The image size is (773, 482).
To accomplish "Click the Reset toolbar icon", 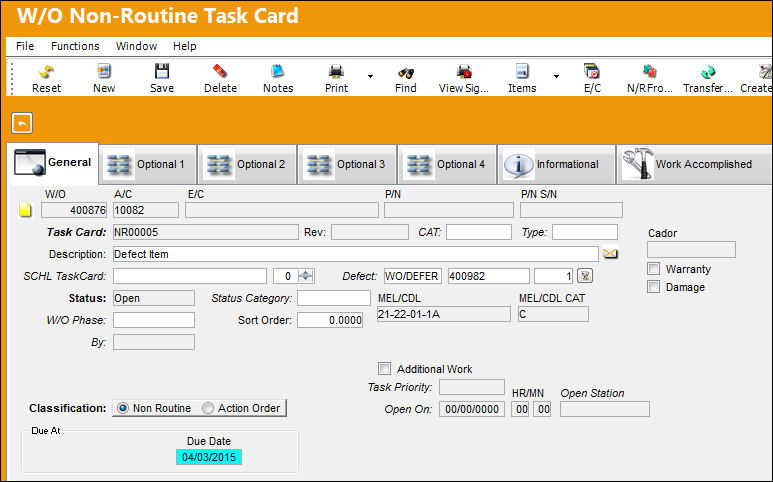I will pos(46,72).
